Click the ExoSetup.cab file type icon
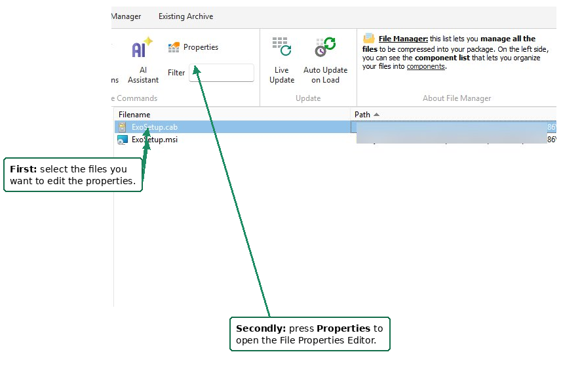Image resolution: width=563 pixels, height=392 pixels. coord(122,127)
